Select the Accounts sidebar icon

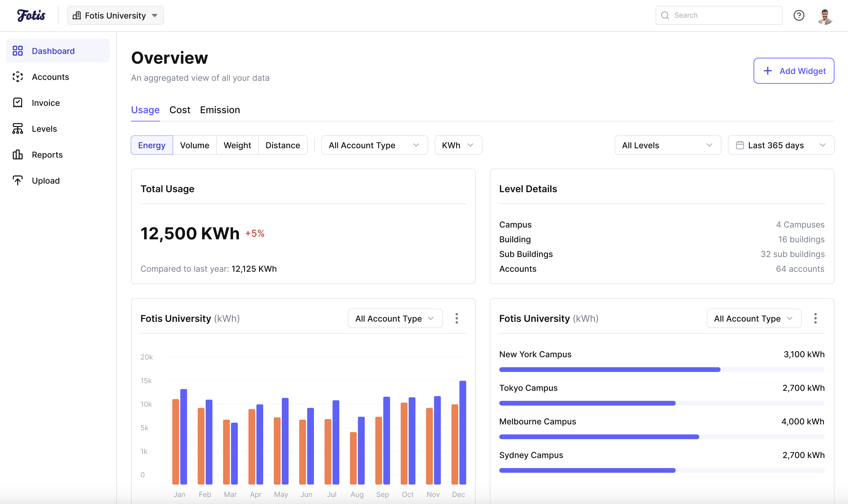pyautogui.click(x=18, y=77)
